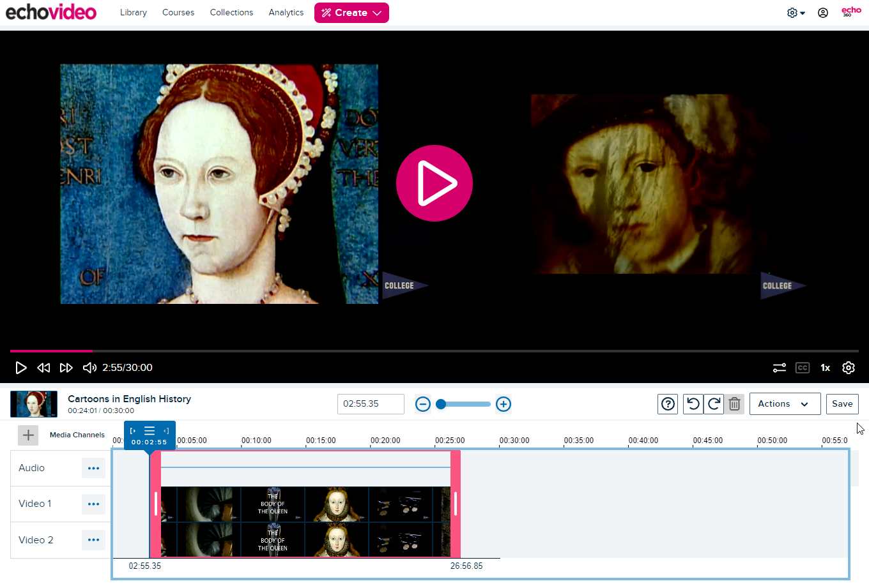The image size is (869, 588).
Task: Click the small play icon in player bar
Action: (21, 368)
